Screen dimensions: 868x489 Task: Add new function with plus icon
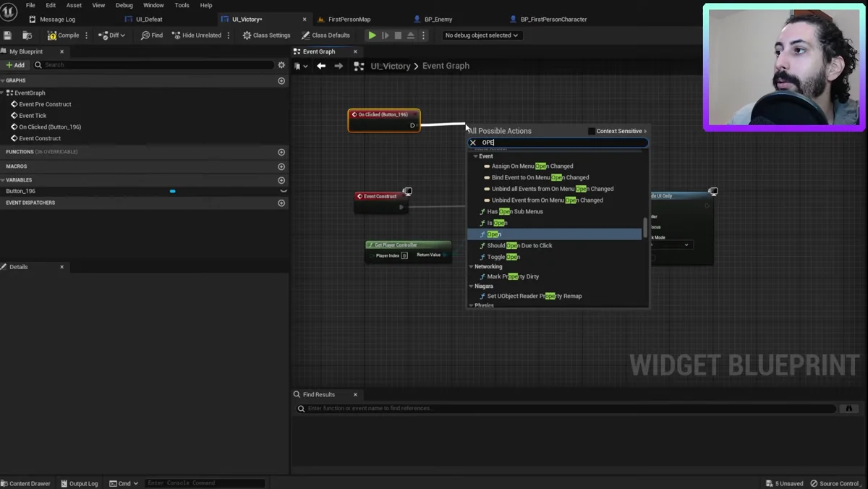click(281, 152)
